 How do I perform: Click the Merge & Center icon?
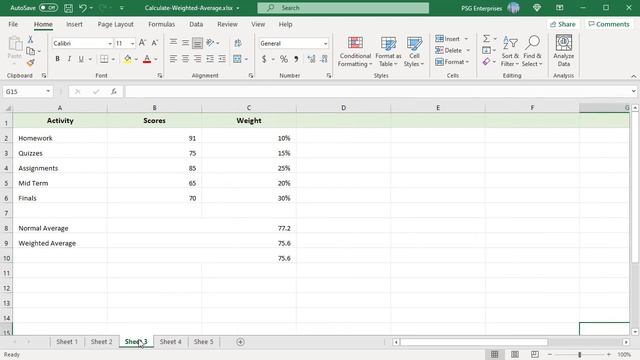[238, 59]
